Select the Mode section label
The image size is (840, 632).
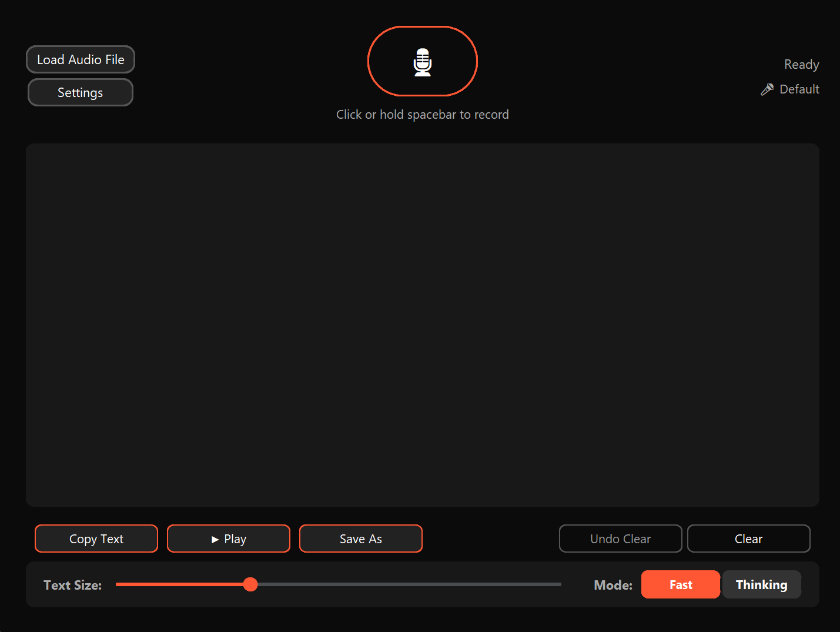click(613, 584)
